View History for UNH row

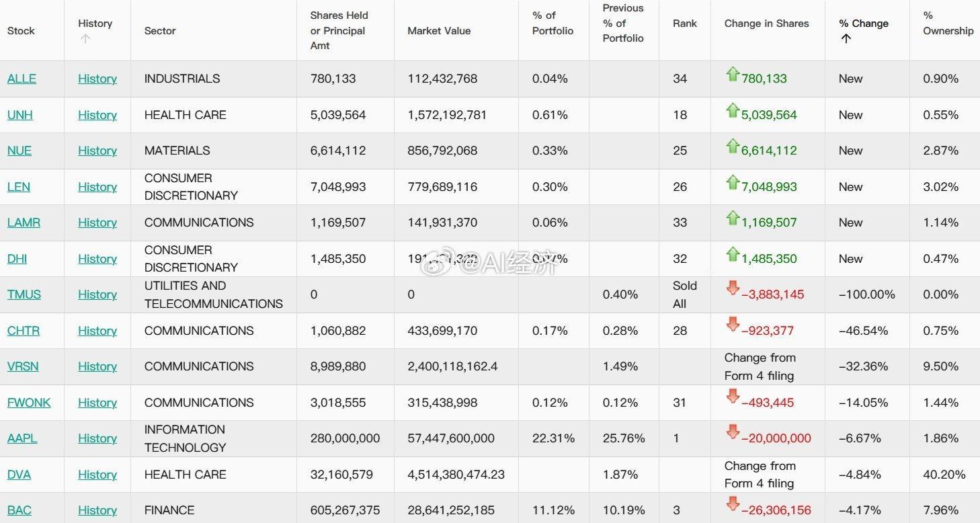(97, 115)
